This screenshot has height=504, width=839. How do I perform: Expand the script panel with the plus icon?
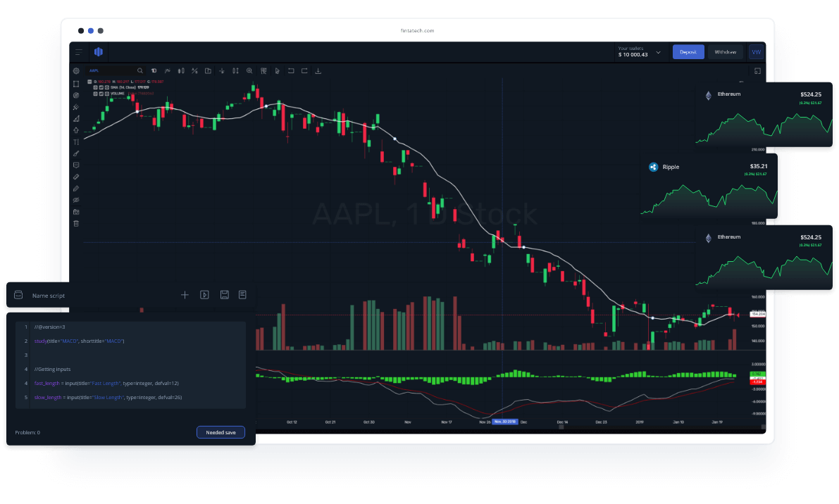(185, 295)
